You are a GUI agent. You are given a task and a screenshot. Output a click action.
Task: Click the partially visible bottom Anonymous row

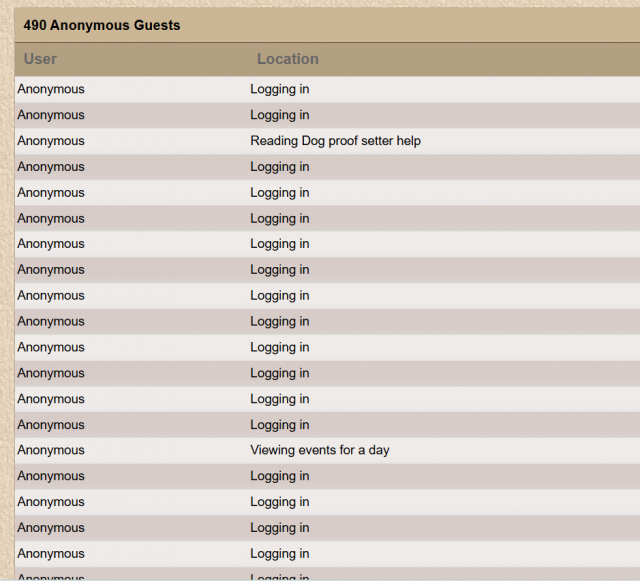pos(51,577)
